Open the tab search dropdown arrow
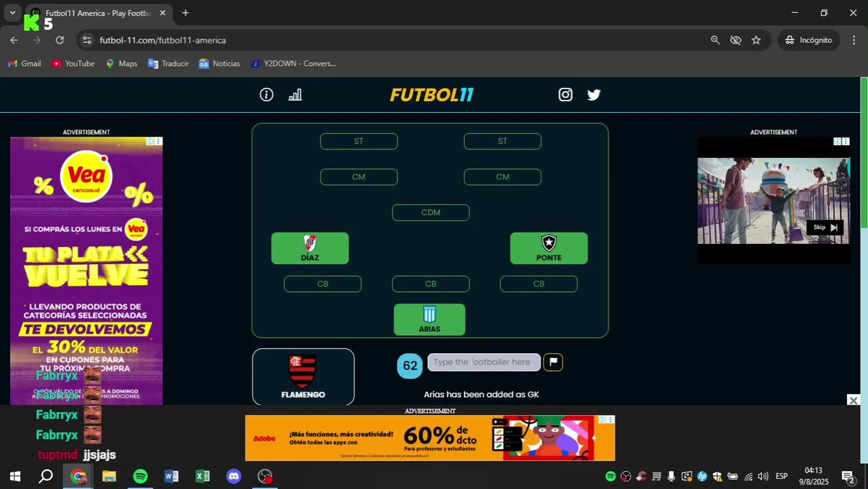 click(12, 13)
